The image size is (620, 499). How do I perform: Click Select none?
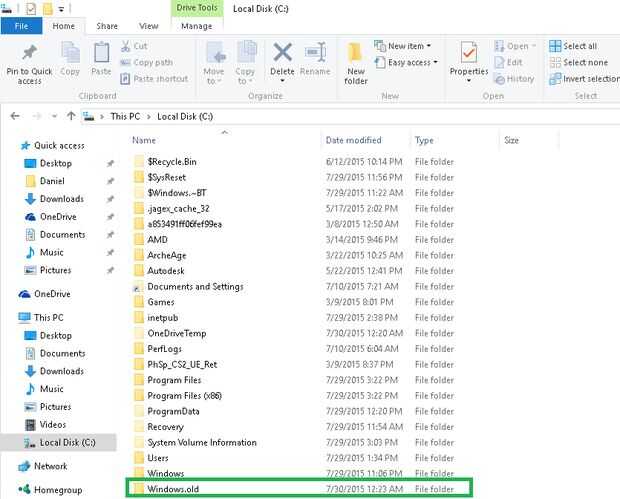tap(578, 62)
